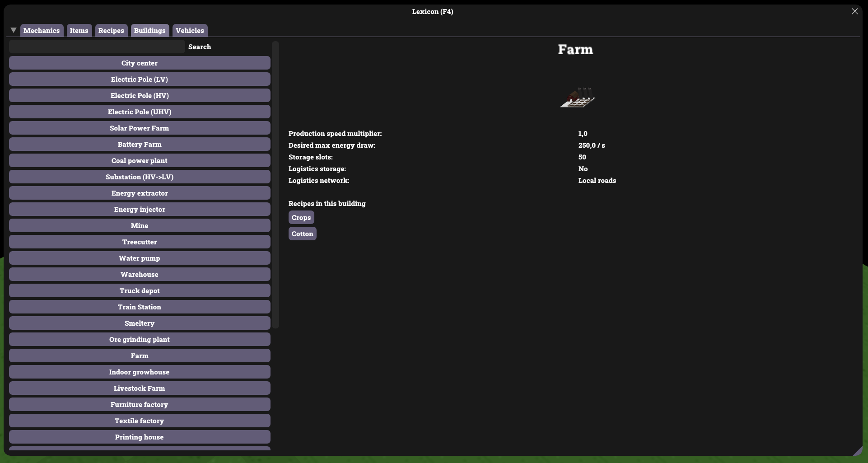Select the Vehicles tab
This screenshot has height=463, width=868.
pyautogui.click(x=190, y=31)
